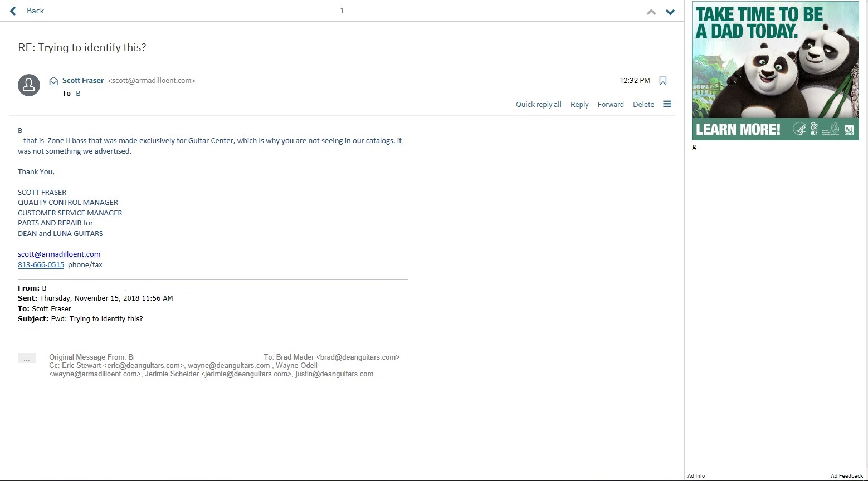Click SCOTT FRASER signature name line
The height and width of the screenshot is (481, 868).
[42, 193]
